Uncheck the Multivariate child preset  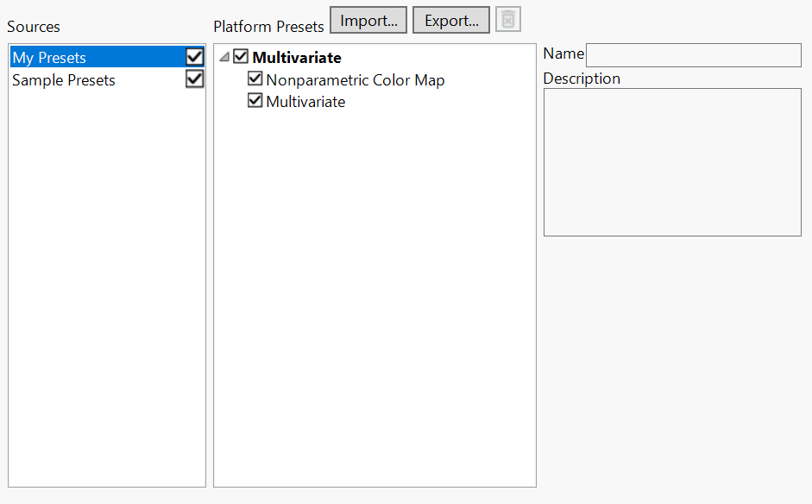pos(255,101)
